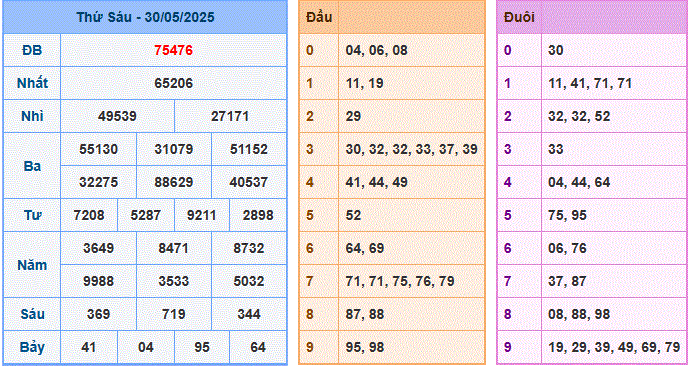Image resolution: width=690 pixels, height=366 pixels.
Task: Click the Năm row label
Action: point(32,265)
